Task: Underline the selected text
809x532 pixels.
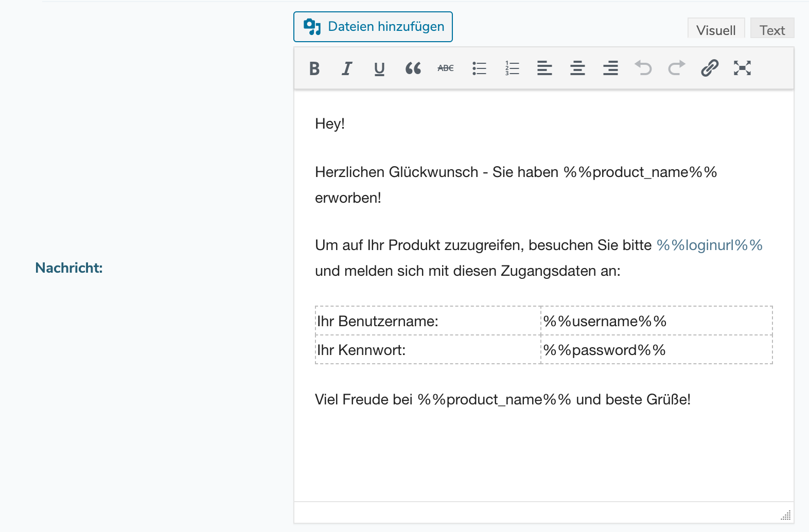Action: [379, 68]
